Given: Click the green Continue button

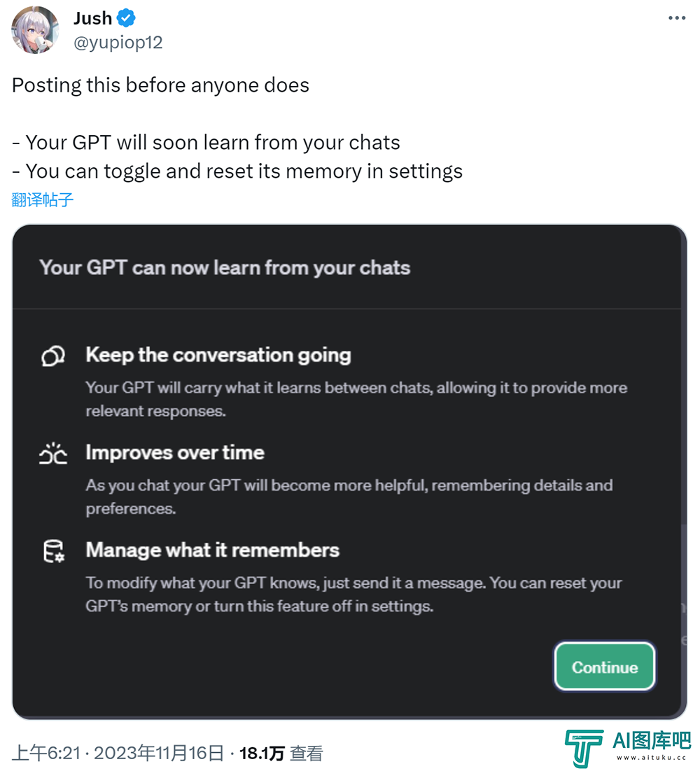Looking at the screenshot, I should (605, 666).
